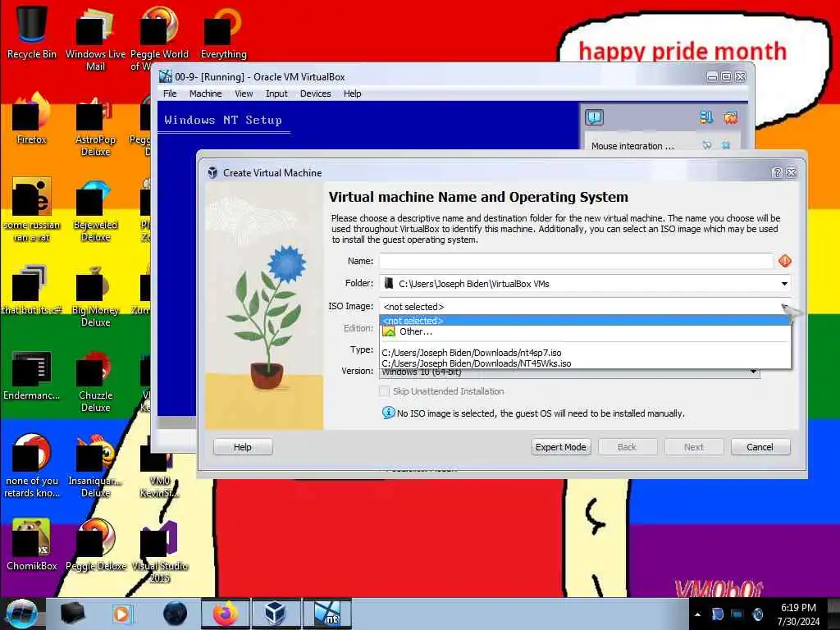Click the flag tray icon

(x=718, y=614)
